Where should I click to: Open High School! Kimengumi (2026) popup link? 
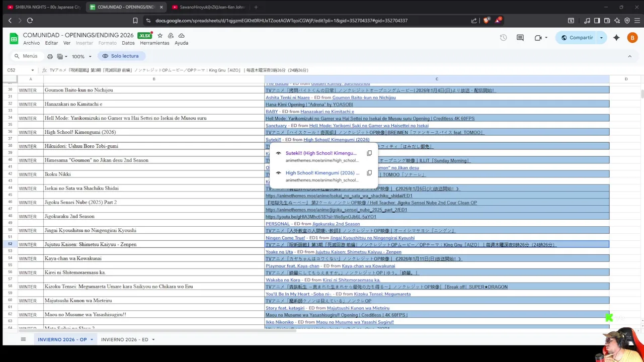(x=323, y=172)
